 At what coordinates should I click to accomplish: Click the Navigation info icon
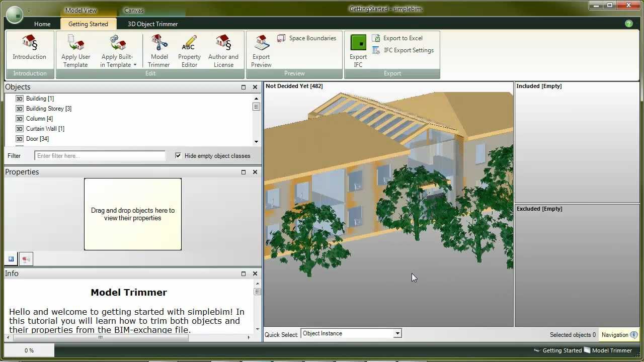pos(634,335)
